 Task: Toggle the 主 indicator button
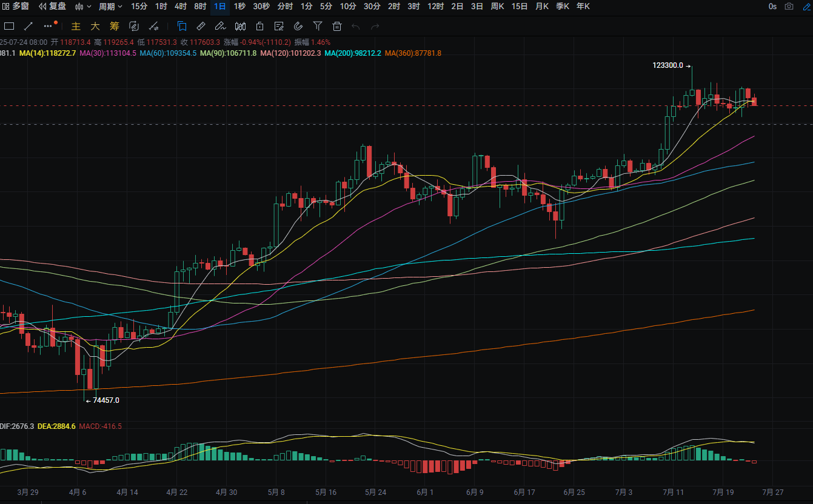76,26
